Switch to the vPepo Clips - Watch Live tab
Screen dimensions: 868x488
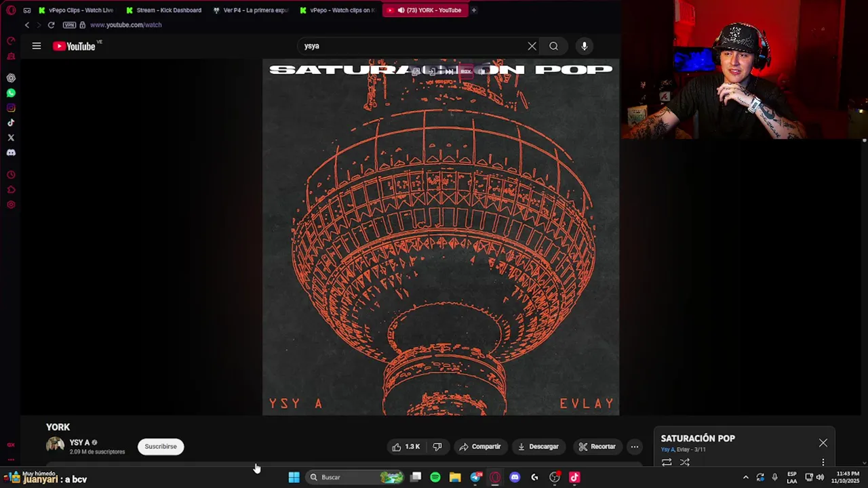[76, 10]
